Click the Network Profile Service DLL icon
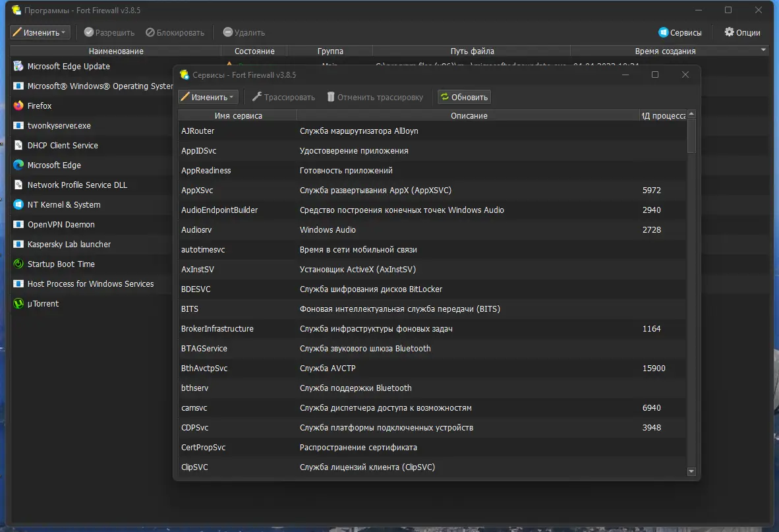779x532 pixels. tap(18, 185)
